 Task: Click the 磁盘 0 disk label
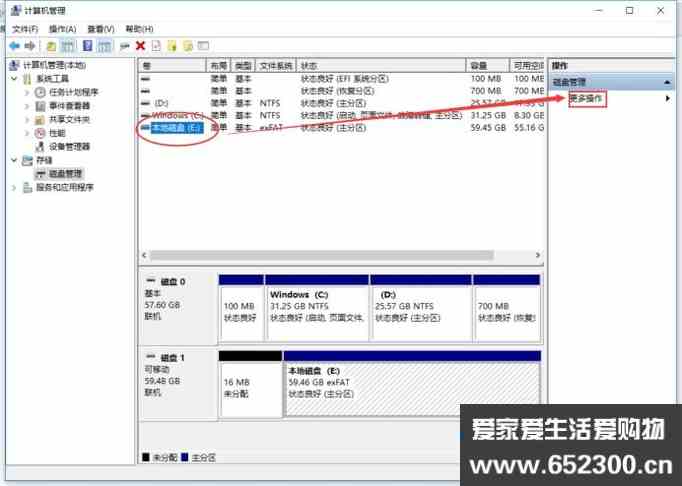tap(173, 282)
